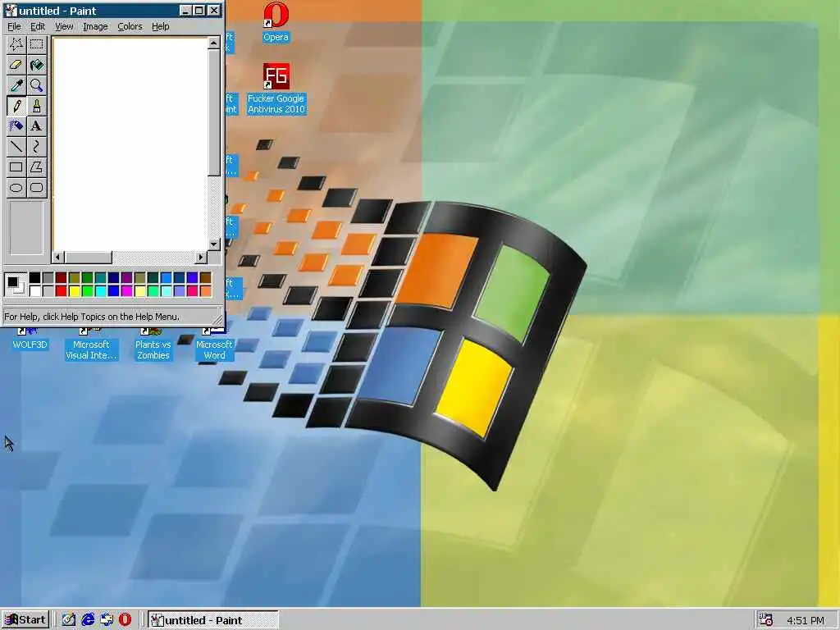Open the Image menu
The image size is (840, 630).
coord(95,26)
